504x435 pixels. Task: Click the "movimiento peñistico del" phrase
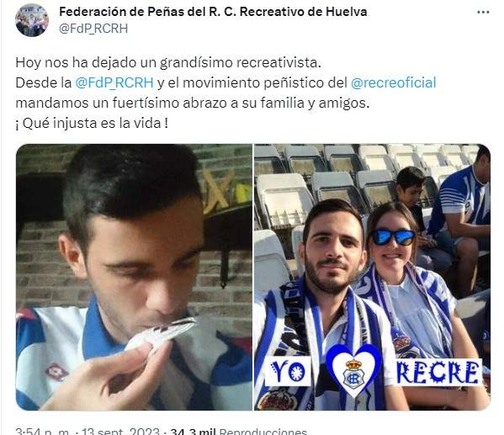click(x=265, y=82)
